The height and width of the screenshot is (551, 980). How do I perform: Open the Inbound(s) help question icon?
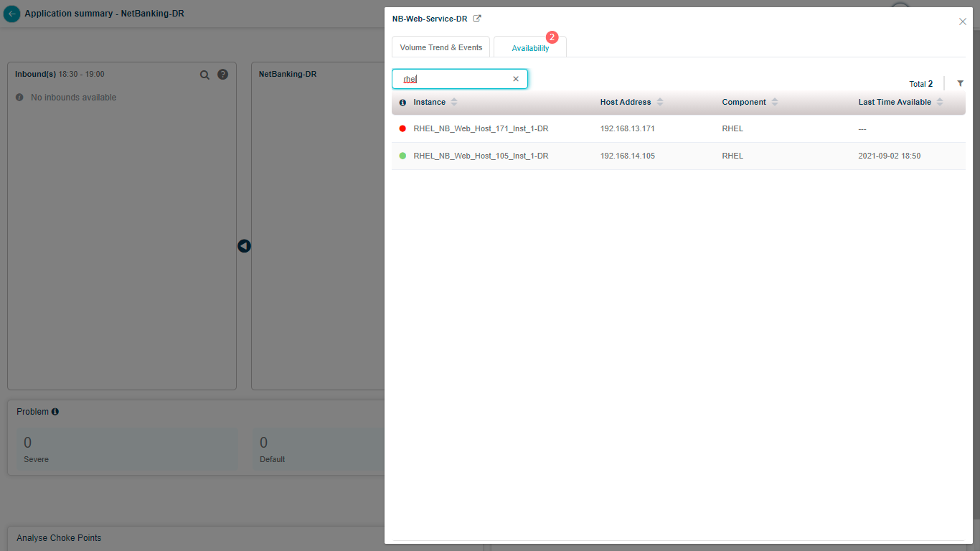point(222,75)
